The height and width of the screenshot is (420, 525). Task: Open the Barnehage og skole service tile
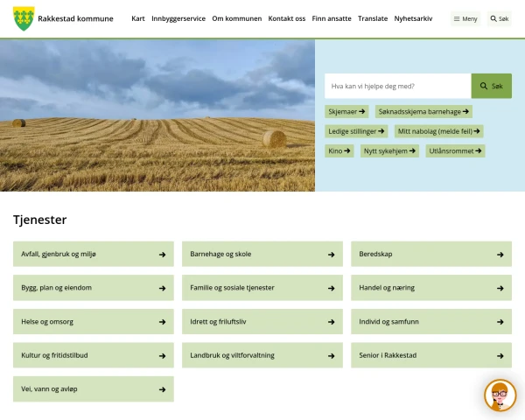(x=262, y=255)
